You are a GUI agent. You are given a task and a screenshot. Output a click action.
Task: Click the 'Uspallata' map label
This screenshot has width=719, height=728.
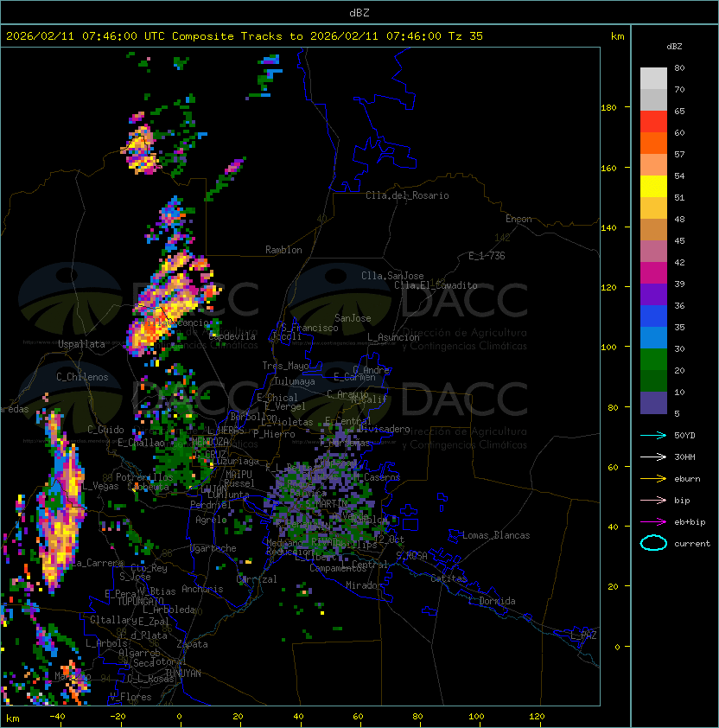tap(81, 344)
